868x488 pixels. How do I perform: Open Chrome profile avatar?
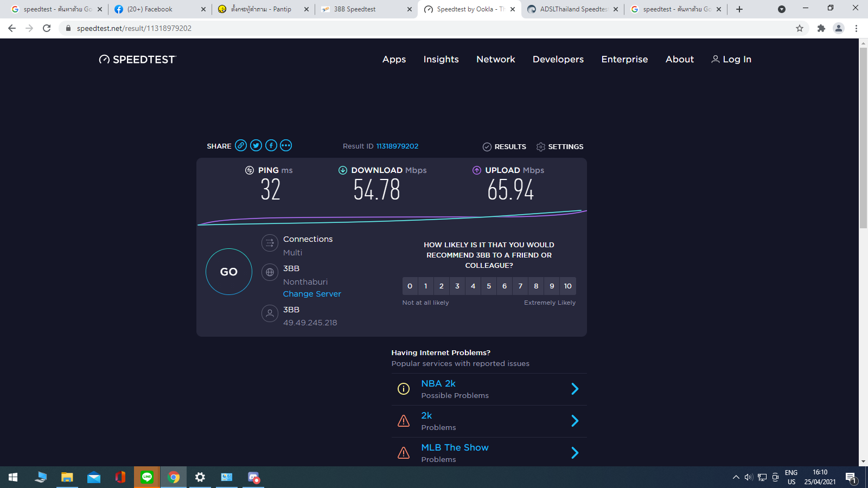(x=839, y=28)
